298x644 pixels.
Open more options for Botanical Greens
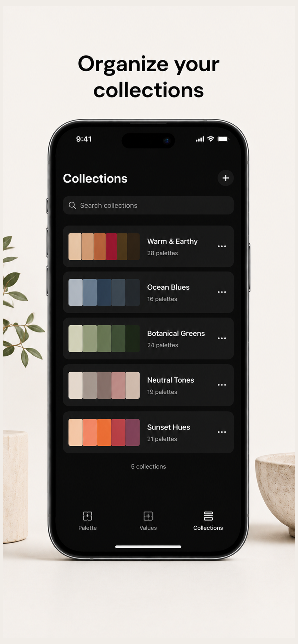(222, 338)
